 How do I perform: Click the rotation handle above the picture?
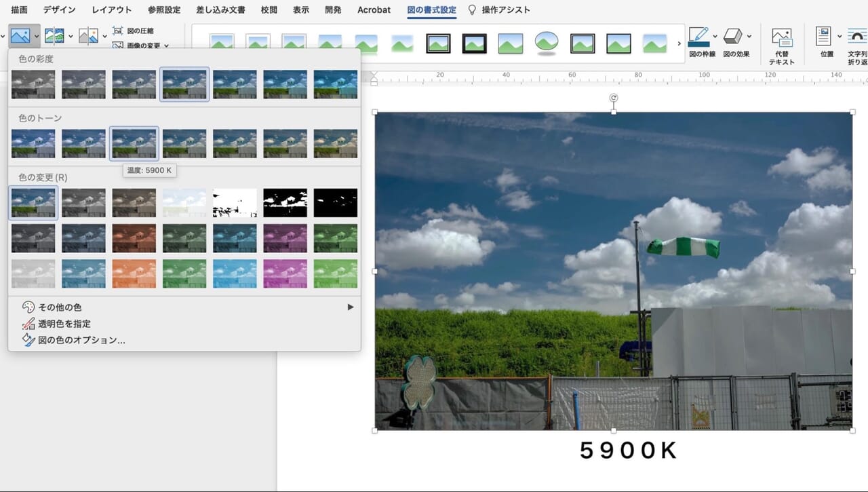[x=614, y=98]
